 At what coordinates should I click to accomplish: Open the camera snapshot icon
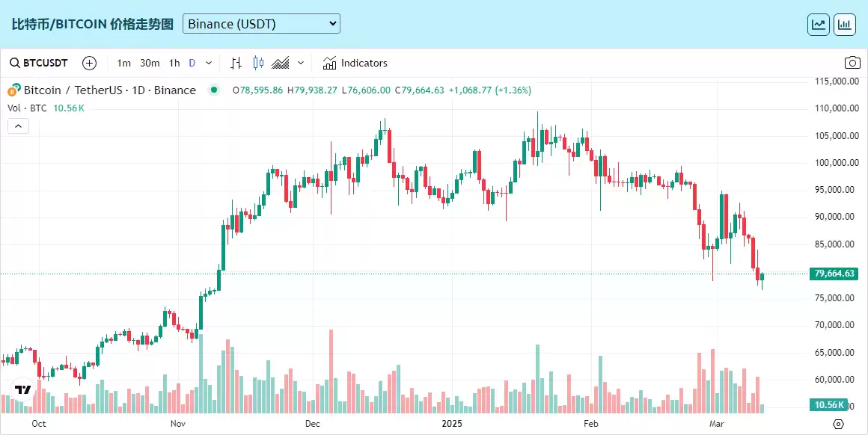tap(852, 63)
